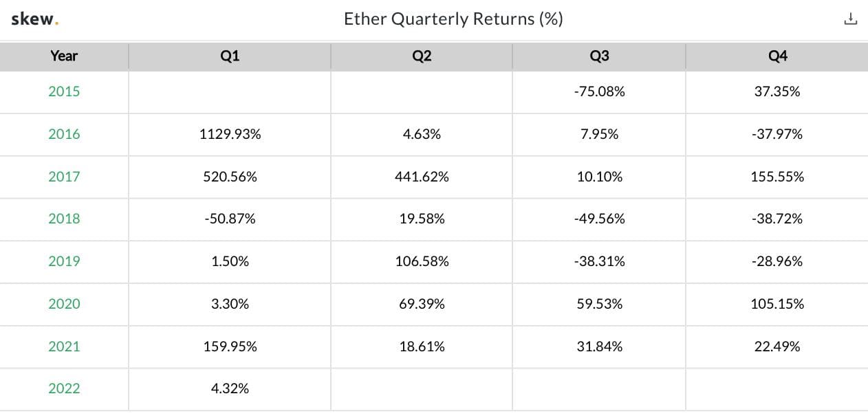This screenshot has width=868, height=418.
Task: Click the 2017 year label
Action: pos(64,177)
